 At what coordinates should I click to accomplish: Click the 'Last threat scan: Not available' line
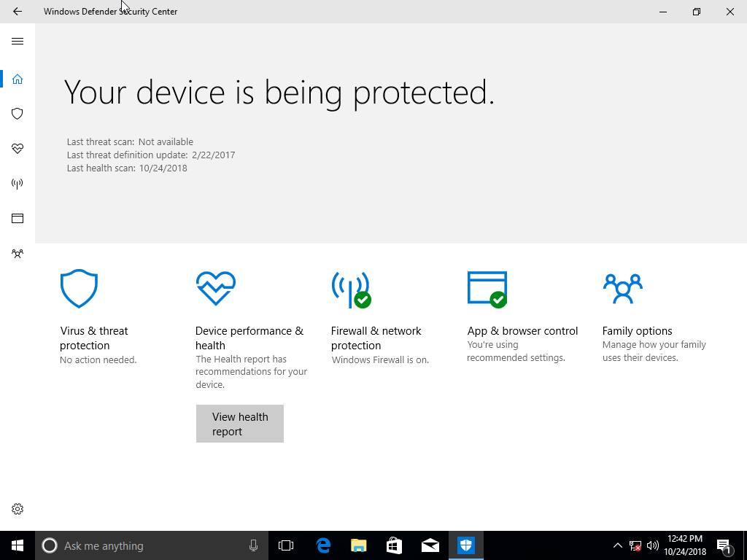coord(130,142)
